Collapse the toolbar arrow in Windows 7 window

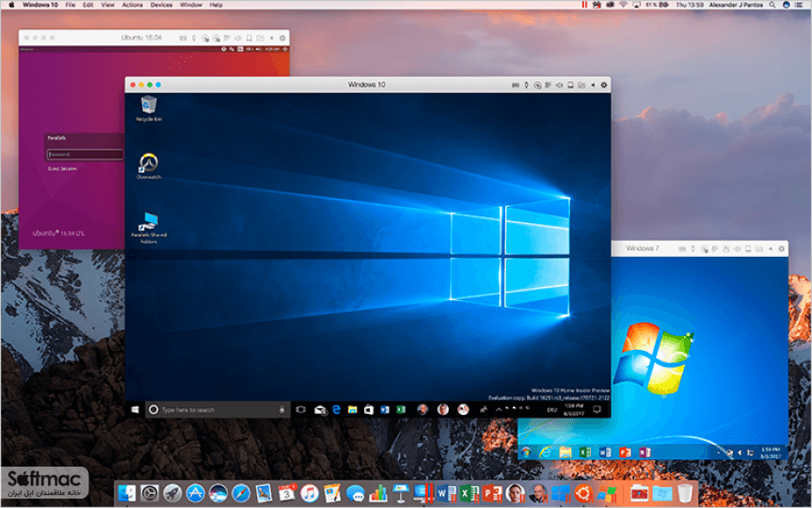tap(771, 249)
